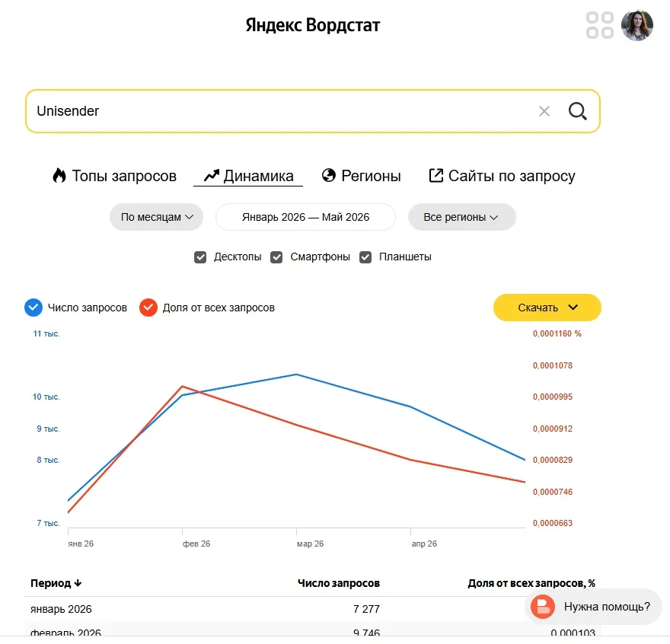670x644 pixels.
Task: Toggle Число запросов series
Action: pyautogui.click(x=33, y=308)
